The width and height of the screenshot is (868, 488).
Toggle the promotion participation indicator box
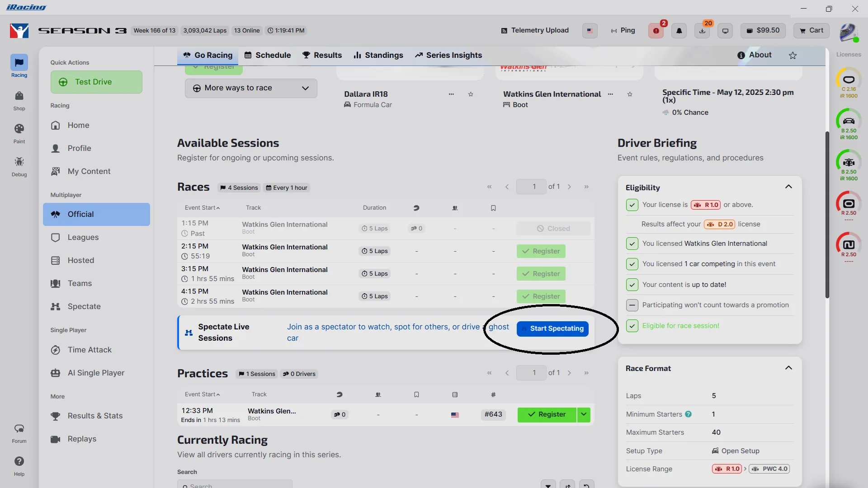[x=632, y=305]
